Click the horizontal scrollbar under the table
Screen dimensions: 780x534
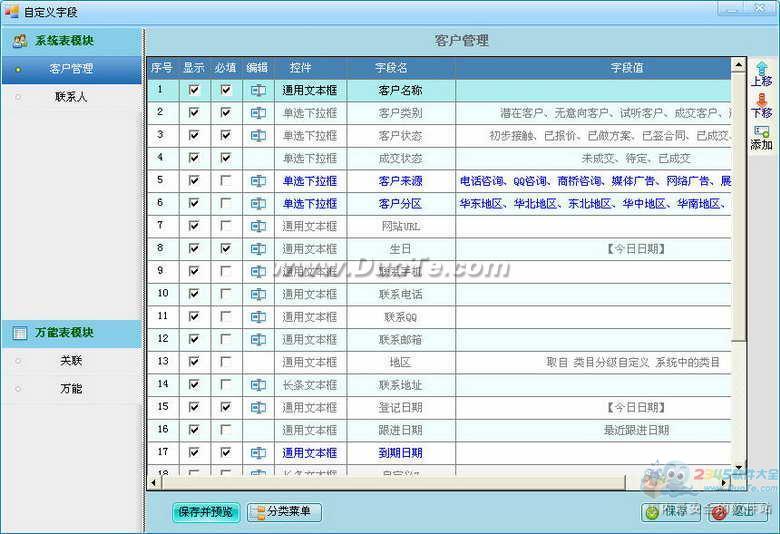tap(440, 483)
